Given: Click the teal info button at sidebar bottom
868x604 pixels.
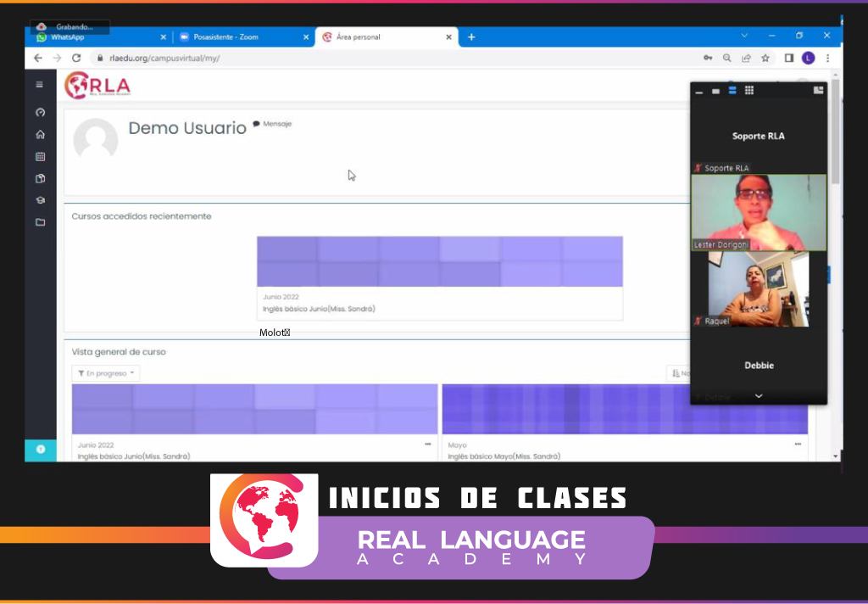Looking at the screenshot, I should 41,450.
